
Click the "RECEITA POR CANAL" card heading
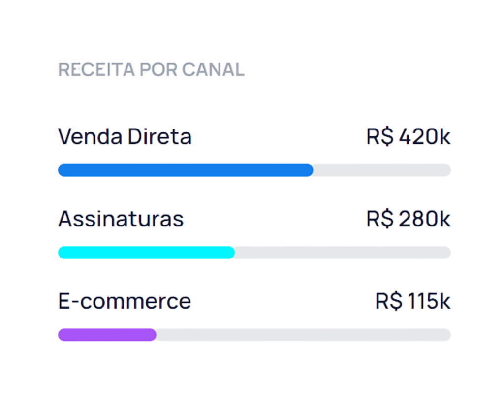151,70
